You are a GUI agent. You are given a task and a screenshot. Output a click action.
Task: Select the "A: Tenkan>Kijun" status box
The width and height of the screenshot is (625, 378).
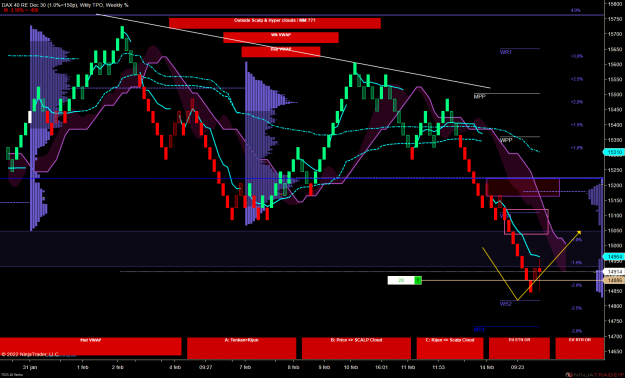point(242,348)
